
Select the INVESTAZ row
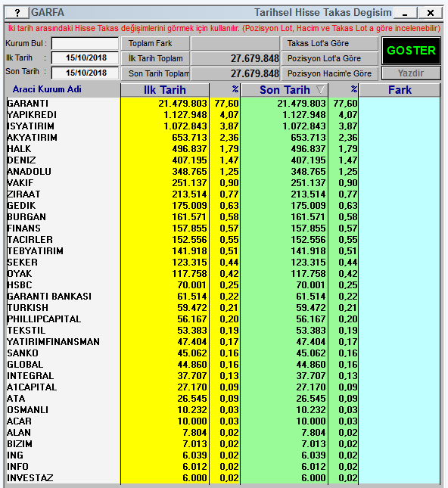pos(223,478)
